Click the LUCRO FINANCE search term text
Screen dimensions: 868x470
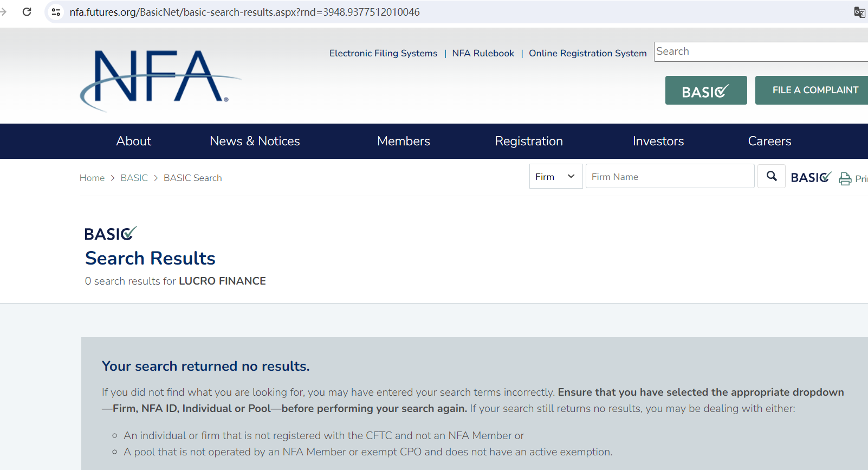pyautogui.click(x=222, y=281)
